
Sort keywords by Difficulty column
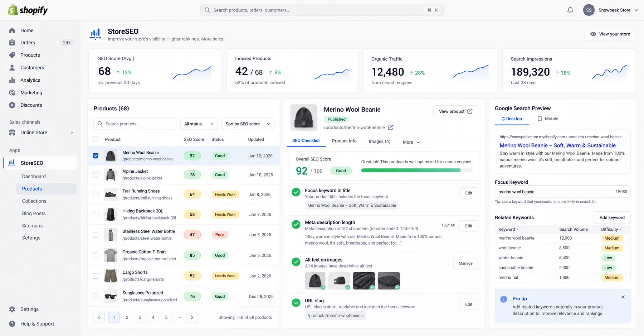(x=611, y=229)
